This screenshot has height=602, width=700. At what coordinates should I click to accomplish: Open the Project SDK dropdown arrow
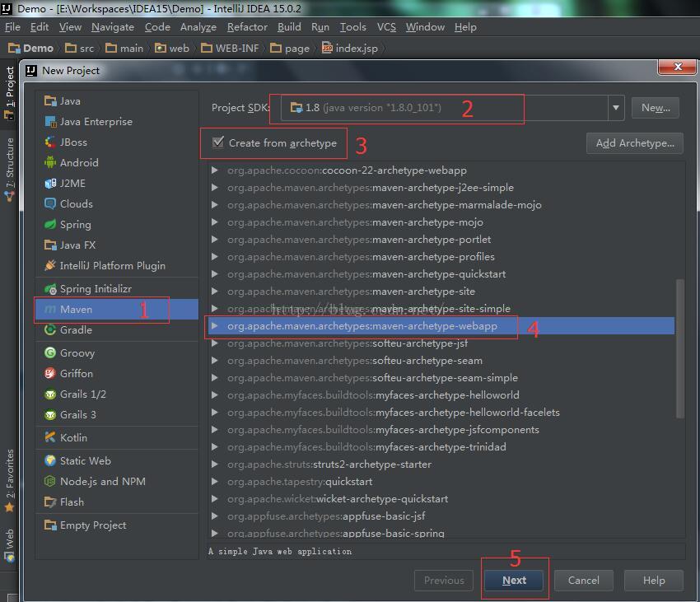tap(616, 108)
